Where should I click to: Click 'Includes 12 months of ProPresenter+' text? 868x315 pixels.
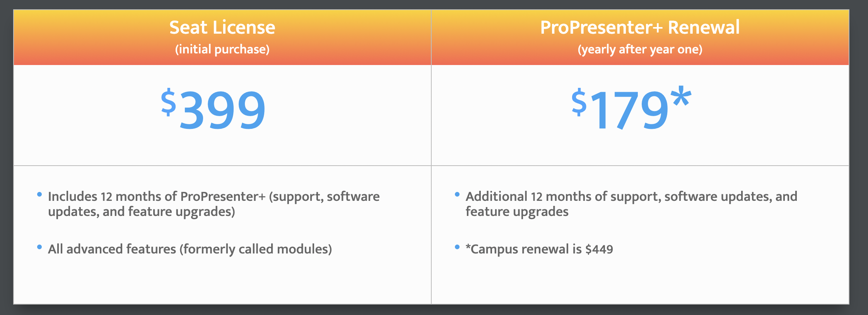click(x=157, y=197)
